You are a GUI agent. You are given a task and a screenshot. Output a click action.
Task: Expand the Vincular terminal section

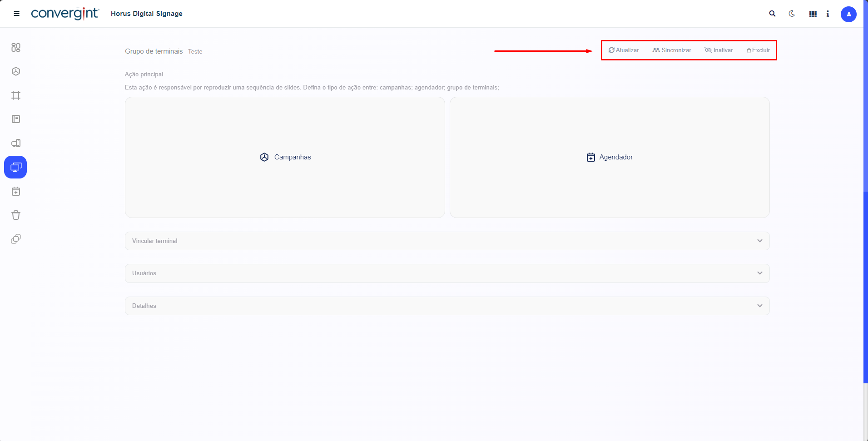(447, 241)
